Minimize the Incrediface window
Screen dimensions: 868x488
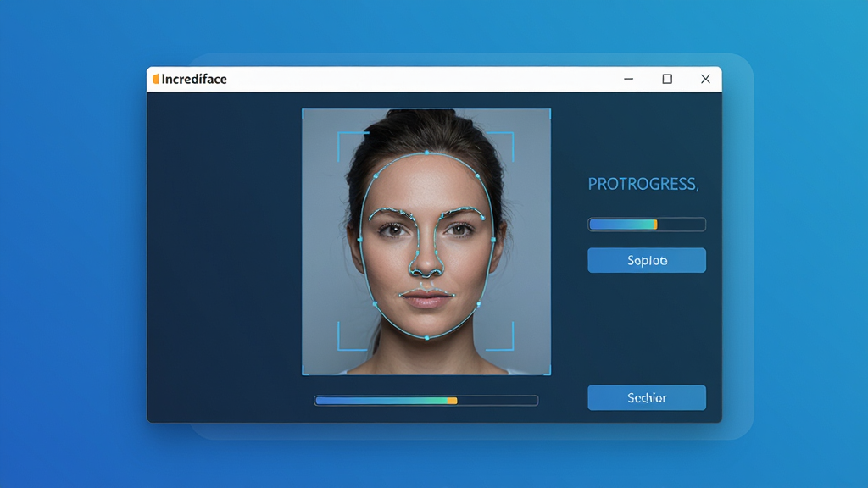(628, 79)
